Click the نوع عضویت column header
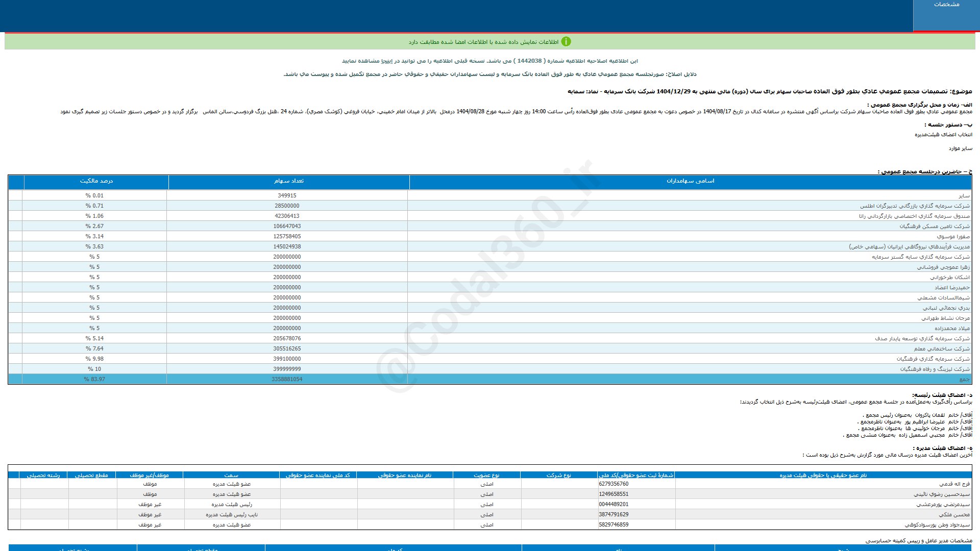980x551 pixels. click(x=486, y=475)
